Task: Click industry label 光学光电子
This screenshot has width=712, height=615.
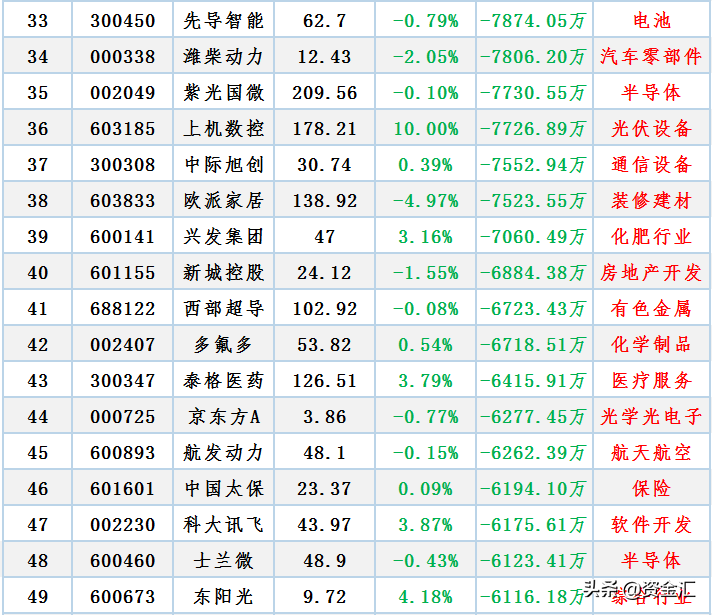Action: [x=651, y=417]
